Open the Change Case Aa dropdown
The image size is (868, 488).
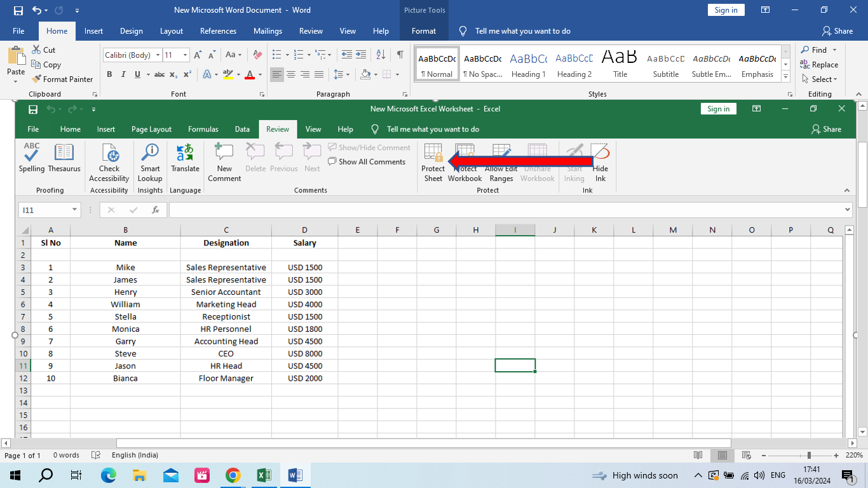[233, 55]
